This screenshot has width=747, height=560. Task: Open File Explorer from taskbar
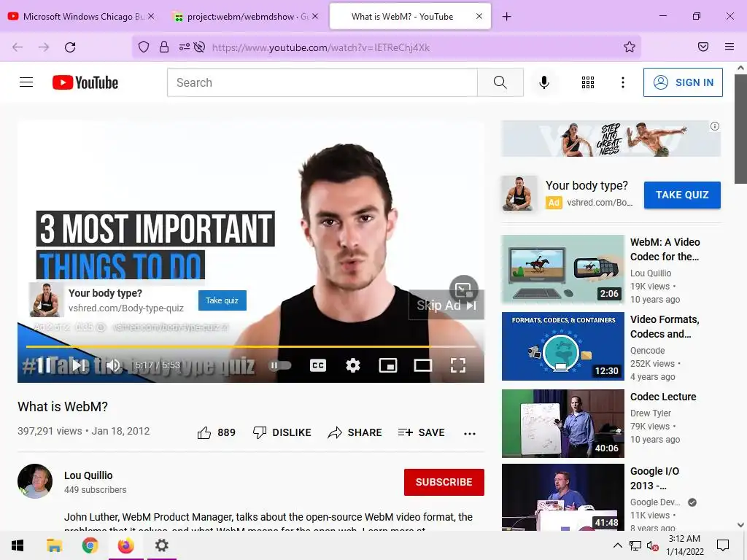54,545
